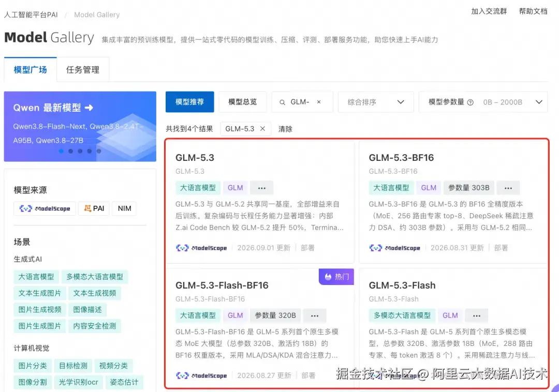Click the model parameter help question icon

coord(470,102)
